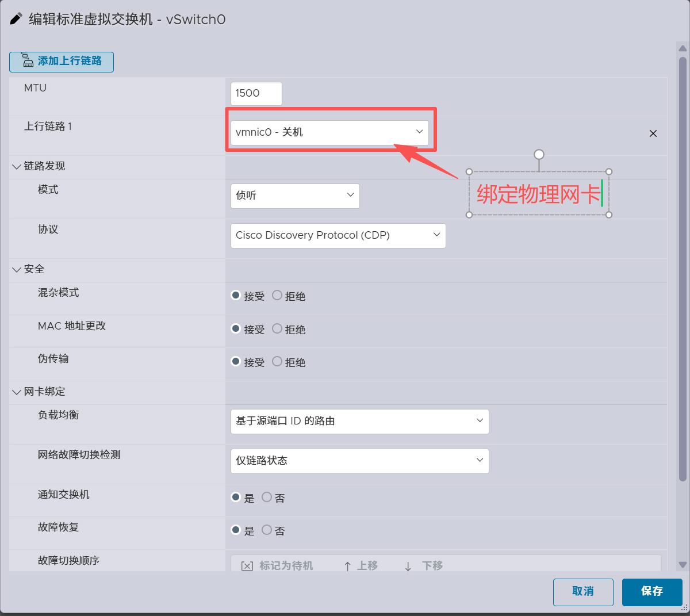Remove uplink 1 with the X icon
690x616 pixels.
click(x=653, y=133)
